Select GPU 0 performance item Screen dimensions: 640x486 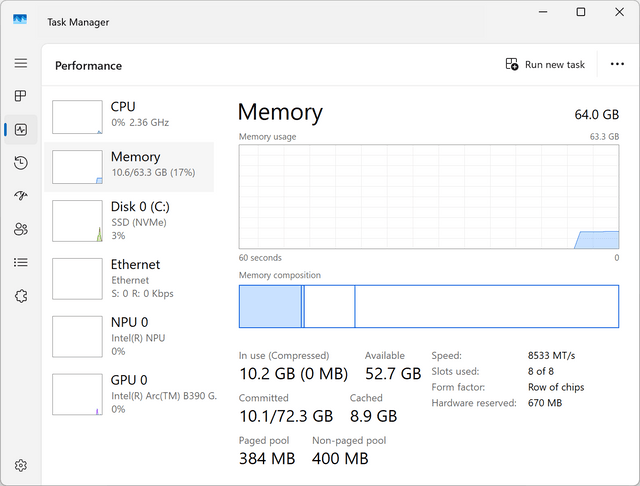coord(129,395)
